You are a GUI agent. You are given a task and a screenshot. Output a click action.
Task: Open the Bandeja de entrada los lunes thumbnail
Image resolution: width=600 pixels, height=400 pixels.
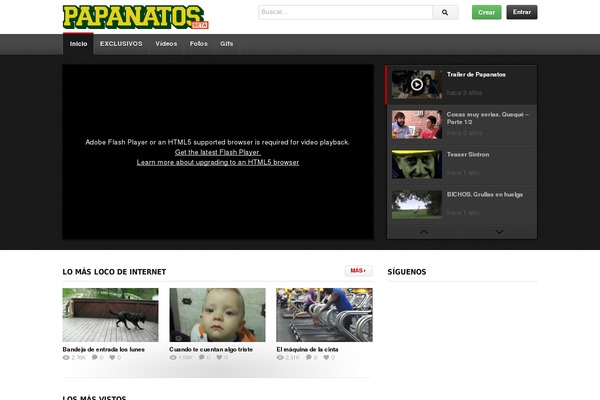[x=110, y=315]
